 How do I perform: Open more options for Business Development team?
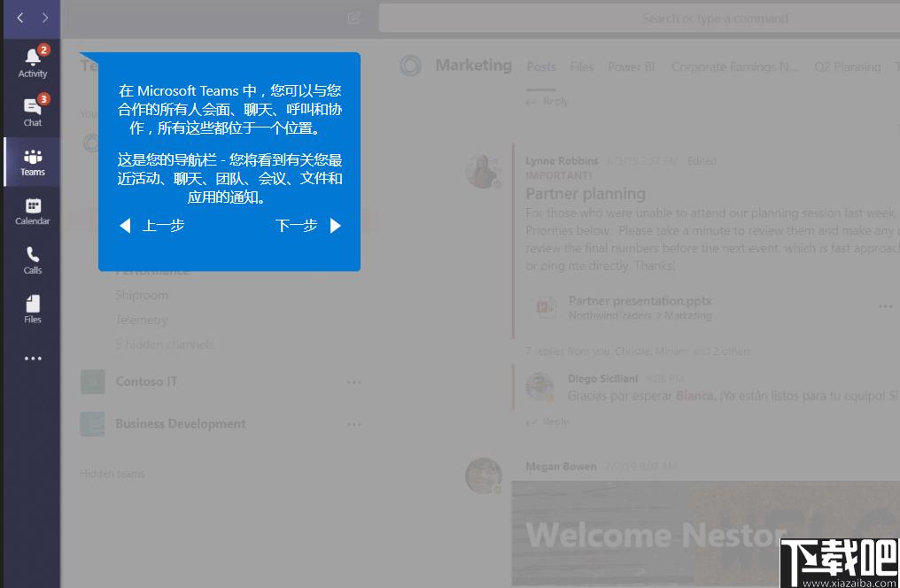tap(354, 424)
